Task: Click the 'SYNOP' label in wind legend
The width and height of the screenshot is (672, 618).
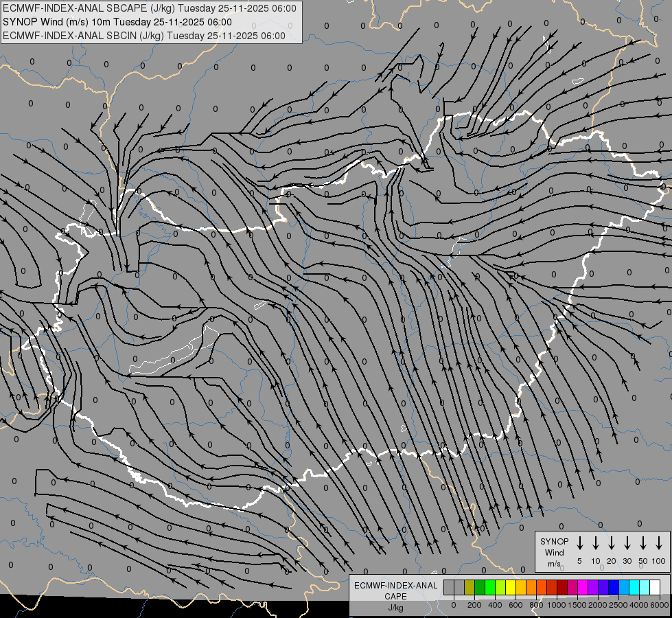Action: coord(554,541)
